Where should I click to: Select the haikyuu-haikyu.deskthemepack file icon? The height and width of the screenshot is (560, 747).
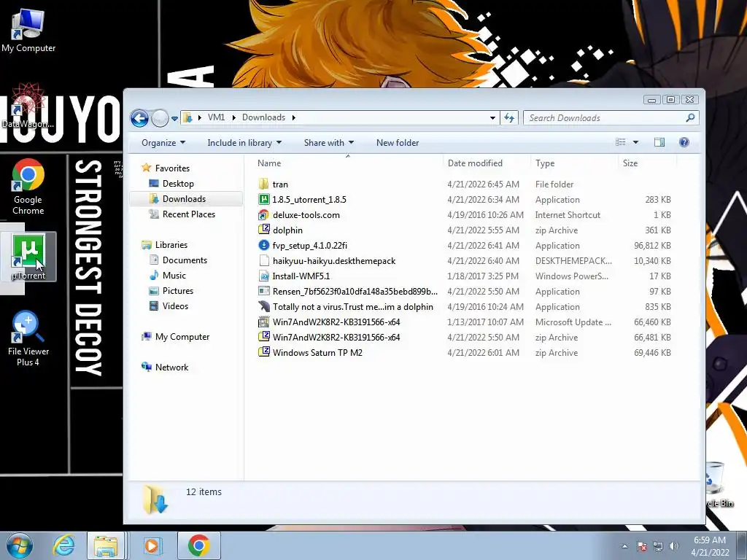[263, 260]
